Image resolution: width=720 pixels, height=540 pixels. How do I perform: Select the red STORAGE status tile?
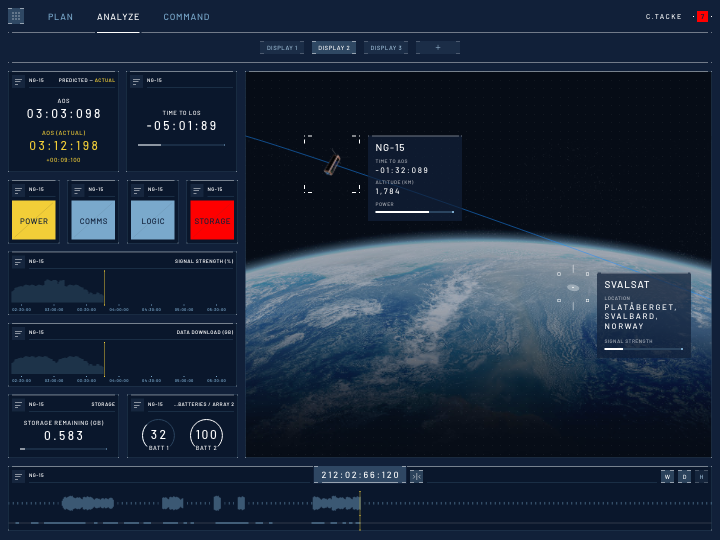212,220
